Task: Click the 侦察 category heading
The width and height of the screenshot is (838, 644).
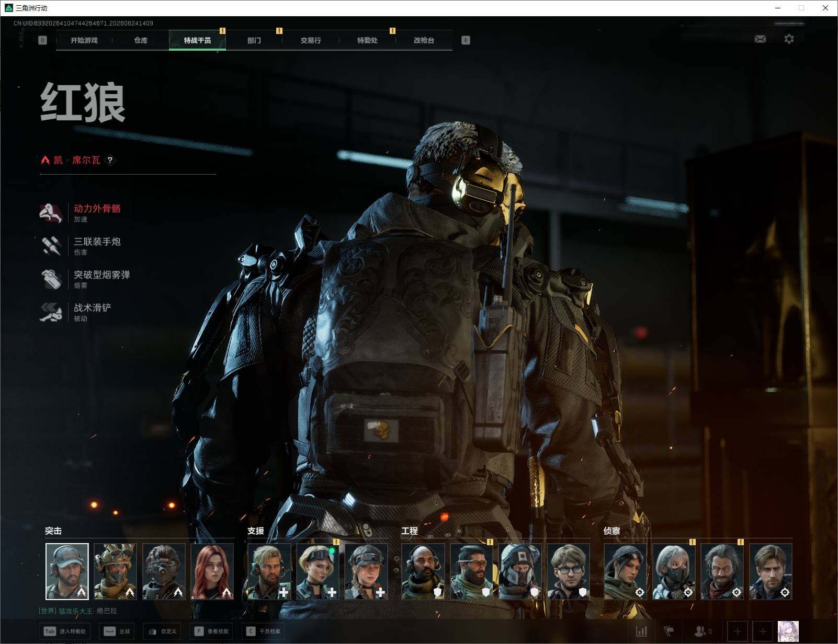Action: (x=611, y=531)
